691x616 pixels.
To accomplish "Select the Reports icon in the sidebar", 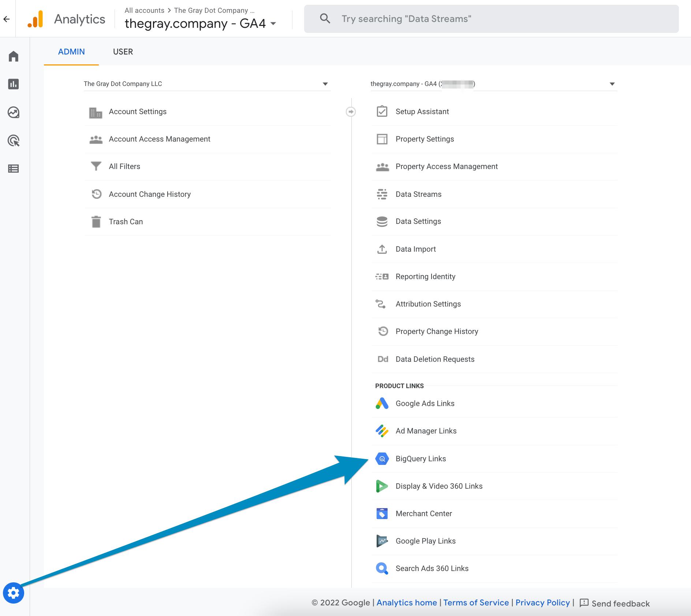I will click(14, 84).
